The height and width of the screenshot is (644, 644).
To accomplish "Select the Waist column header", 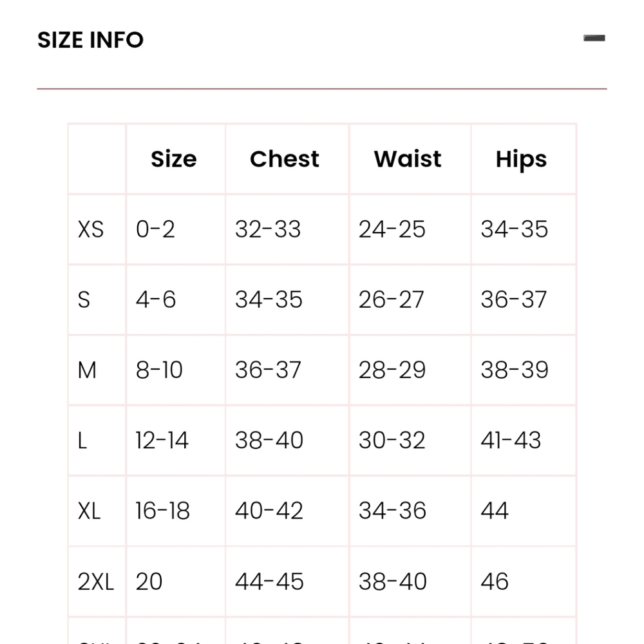I will pos(408,159).
